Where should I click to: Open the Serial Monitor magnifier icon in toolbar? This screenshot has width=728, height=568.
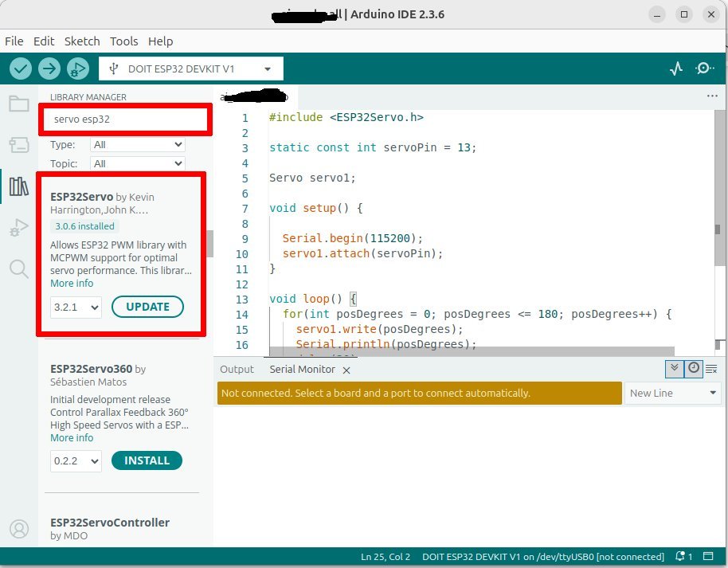[x=704, y=69]
